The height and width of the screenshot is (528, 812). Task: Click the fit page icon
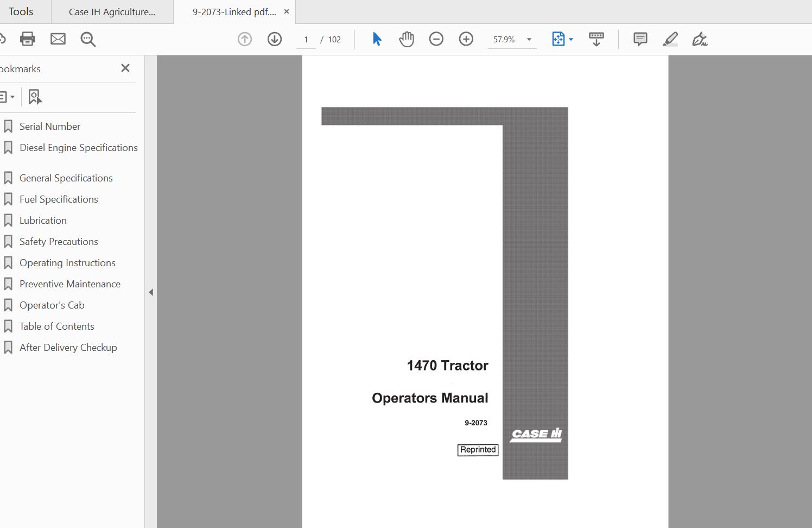[x=559, y=39]
